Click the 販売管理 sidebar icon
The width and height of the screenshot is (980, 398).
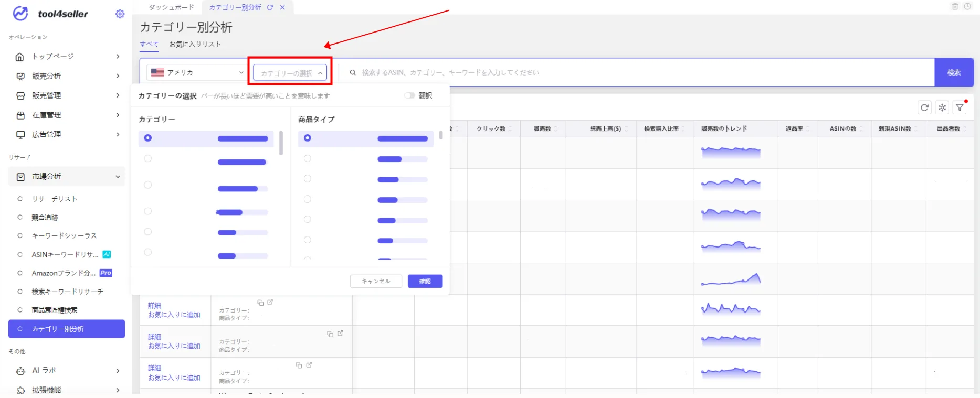[x=20, y=95]
